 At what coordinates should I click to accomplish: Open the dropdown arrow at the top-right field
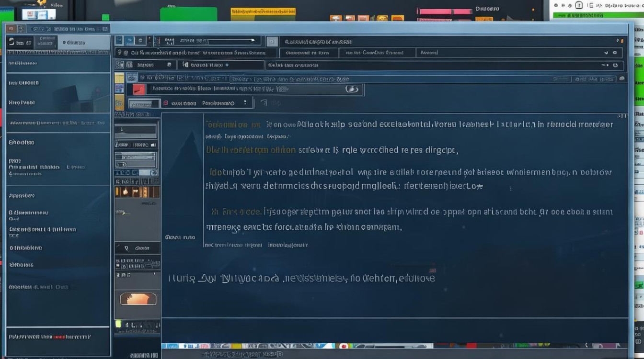coord(606,53)
